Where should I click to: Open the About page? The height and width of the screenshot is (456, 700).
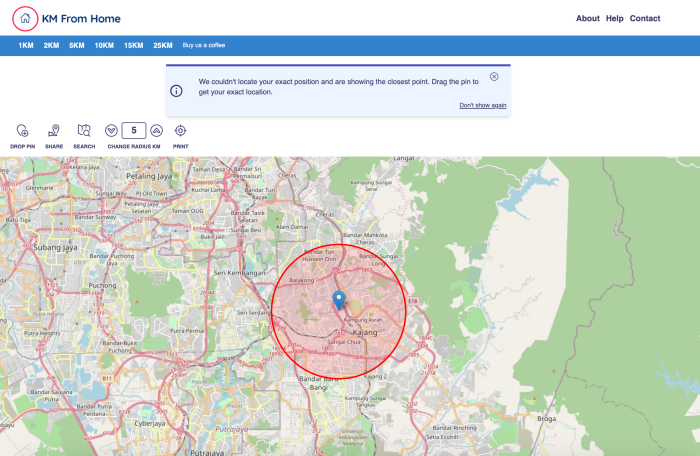click(x=588, y=18)
